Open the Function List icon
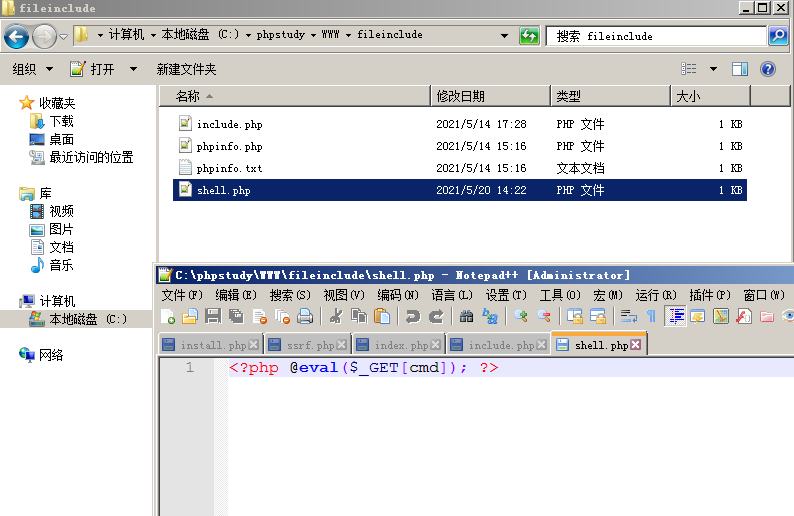Viewport: 794px width, 516px height. tap(744, 316)
